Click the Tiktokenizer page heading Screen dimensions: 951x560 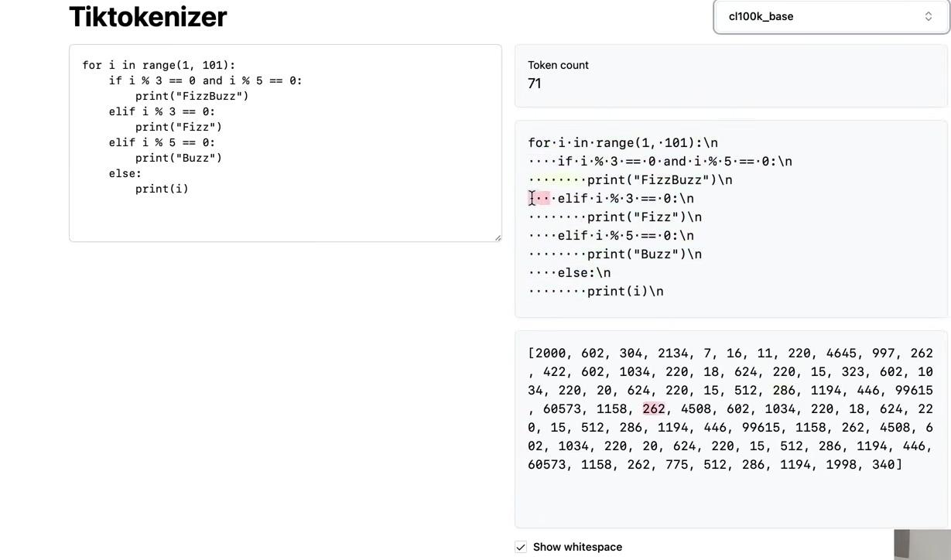point(148,16)
